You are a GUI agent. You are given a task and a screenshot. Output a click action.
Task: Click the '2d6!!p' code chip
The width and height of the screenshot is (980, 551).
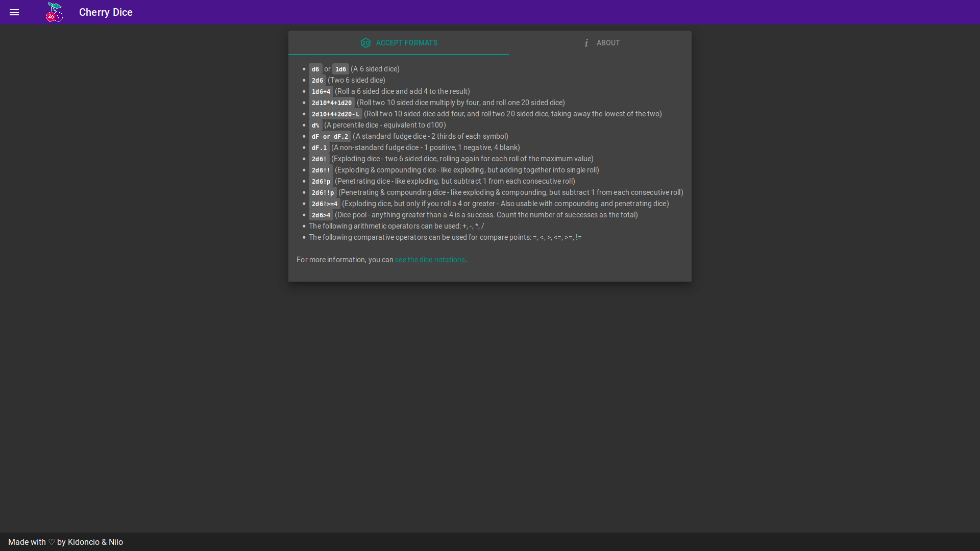coord(323,192)
